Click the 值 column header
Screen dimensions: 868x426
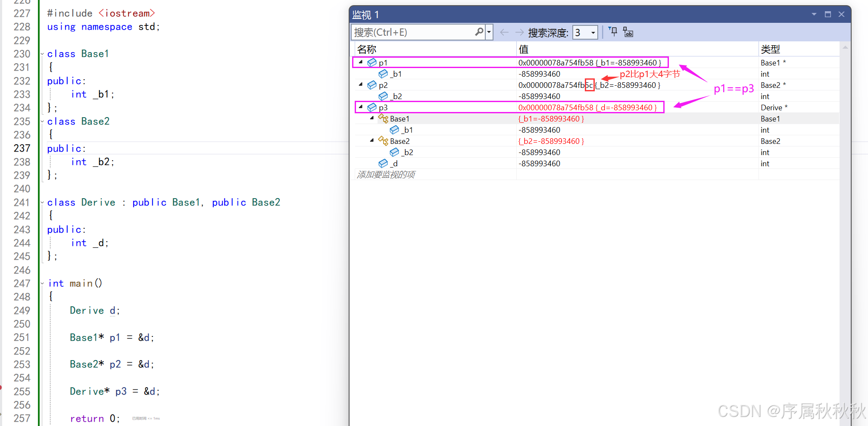[637, 49]
